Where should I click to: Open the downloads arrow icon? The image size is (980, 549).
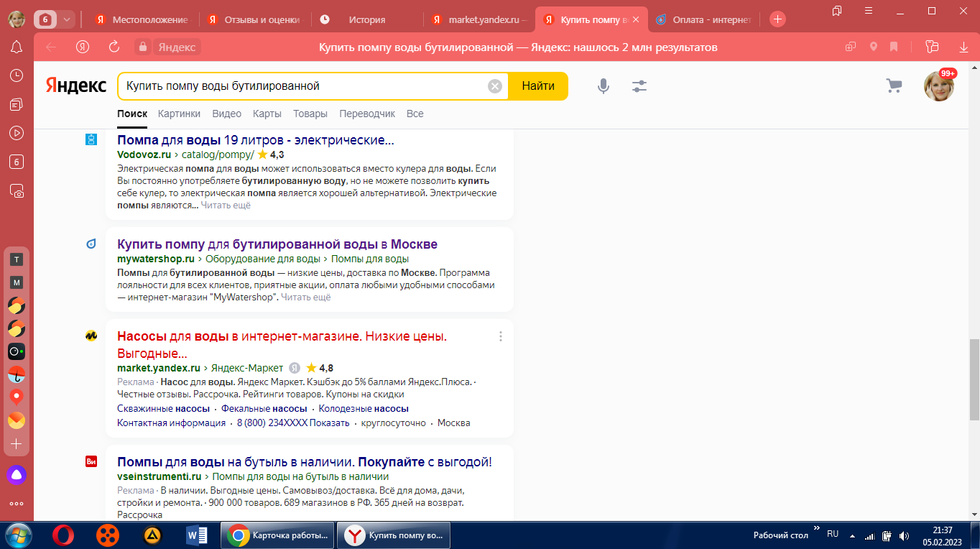tap(963, 47)
